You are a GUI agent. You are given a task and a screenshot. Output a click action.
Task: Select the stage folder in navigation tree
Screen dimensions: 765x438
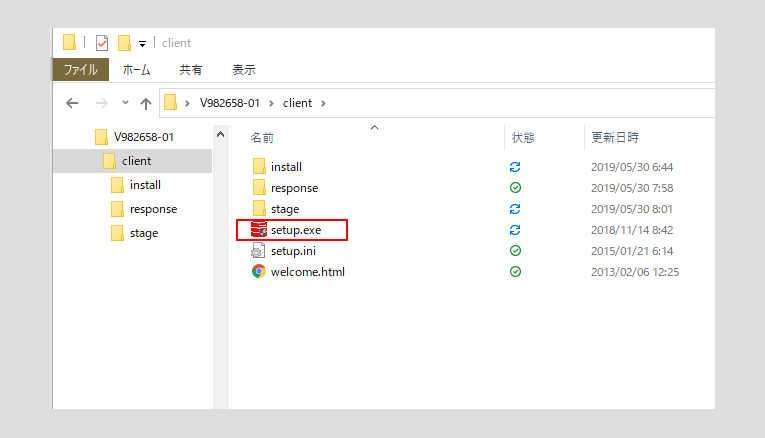[x=143, y=233]
